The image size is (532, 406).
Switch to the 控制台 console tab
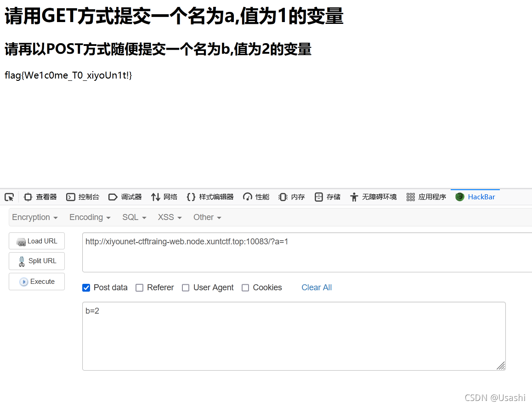tap(83, 197)
